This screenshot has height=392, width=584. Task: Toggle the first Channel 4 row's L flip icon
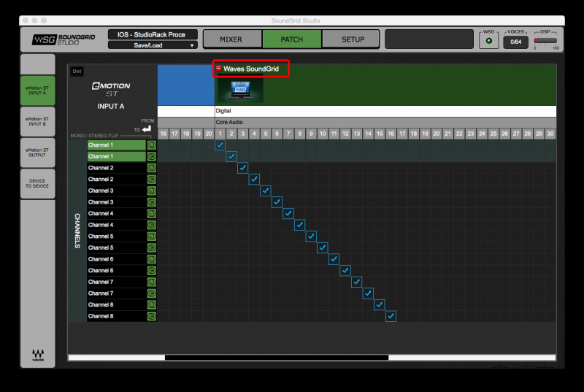tap(152, 214)
